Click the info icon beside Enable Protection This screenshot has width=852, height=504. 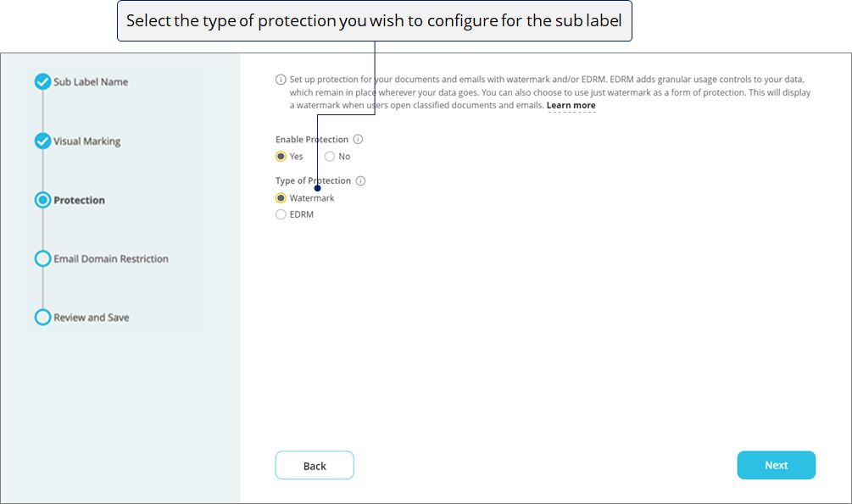(x=358, y=140)
